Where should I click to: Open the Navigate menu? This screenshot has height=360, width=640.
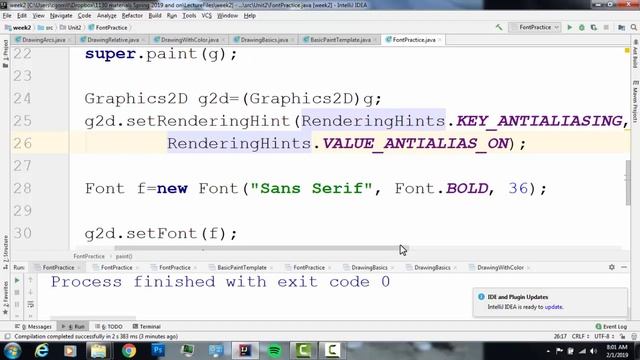click(x=61, y=16)
